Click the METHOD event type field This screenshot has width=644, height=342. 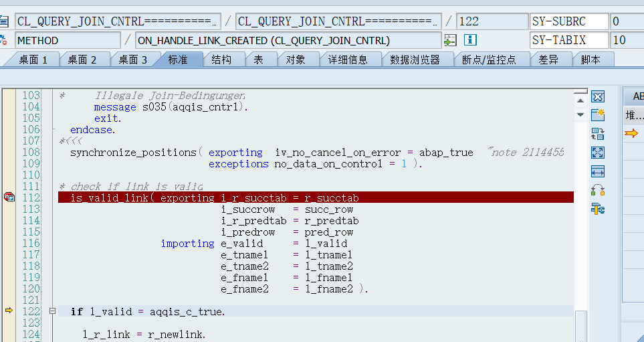[x=68, y=40]
